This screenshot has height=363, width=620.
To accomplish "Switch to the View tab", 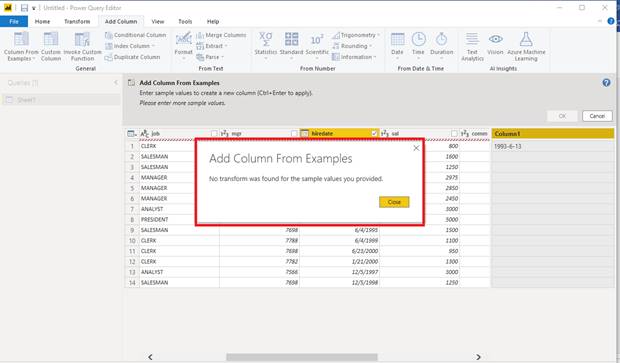I will 158,21.
